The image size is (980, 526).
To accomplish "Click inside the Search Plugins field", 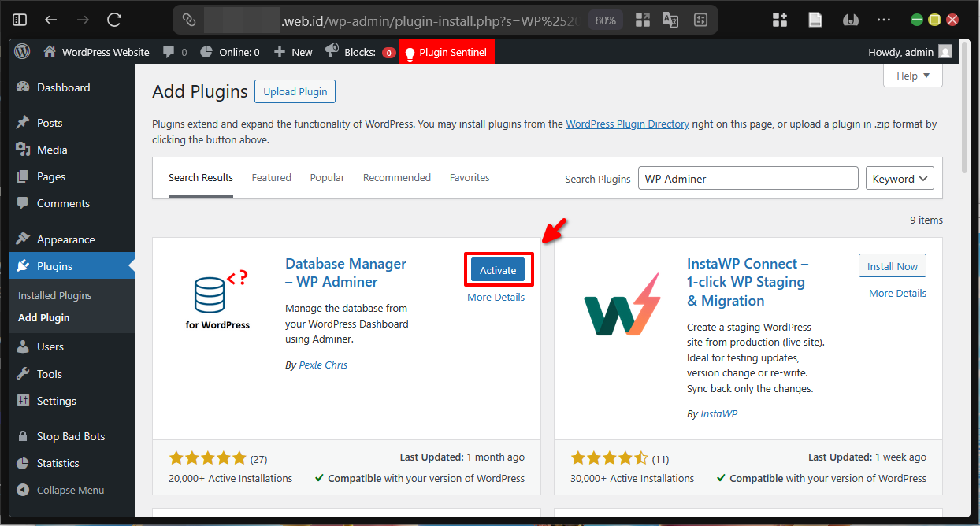I will (747, 178).
